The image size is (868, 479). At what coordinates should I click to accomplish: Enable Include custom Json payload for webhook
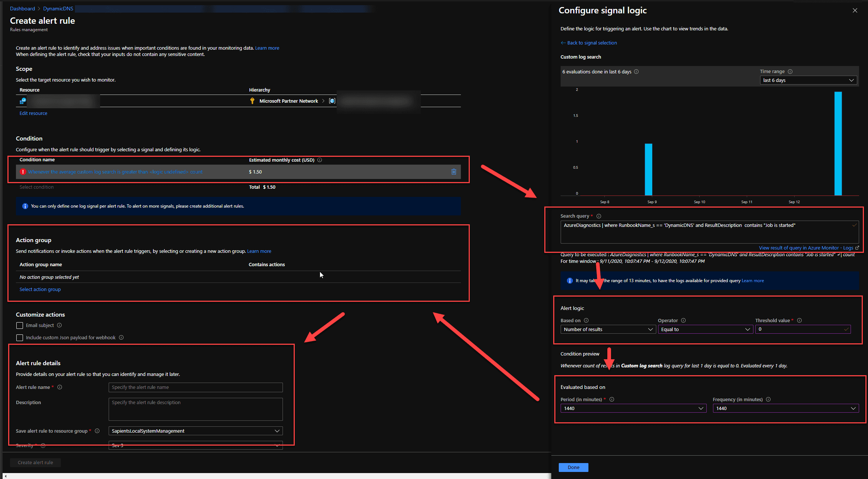coord(20,337)
